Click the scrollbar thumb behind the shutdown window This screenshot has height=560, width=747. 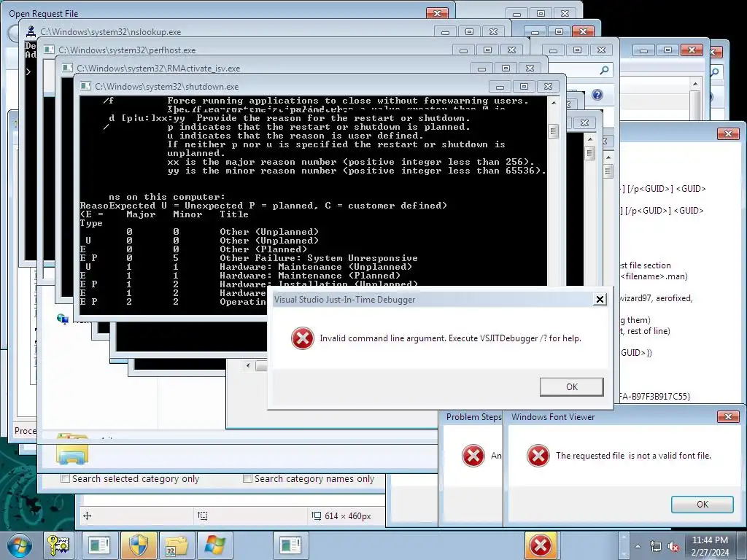[x=589, y=153]
